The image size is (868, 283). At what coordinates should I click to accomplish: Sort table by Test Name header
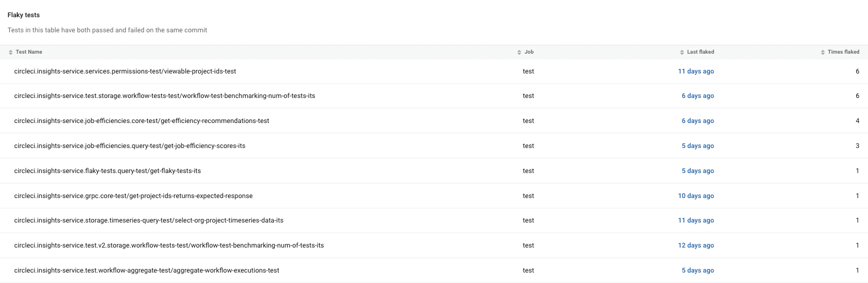click(x=29, y=52)
